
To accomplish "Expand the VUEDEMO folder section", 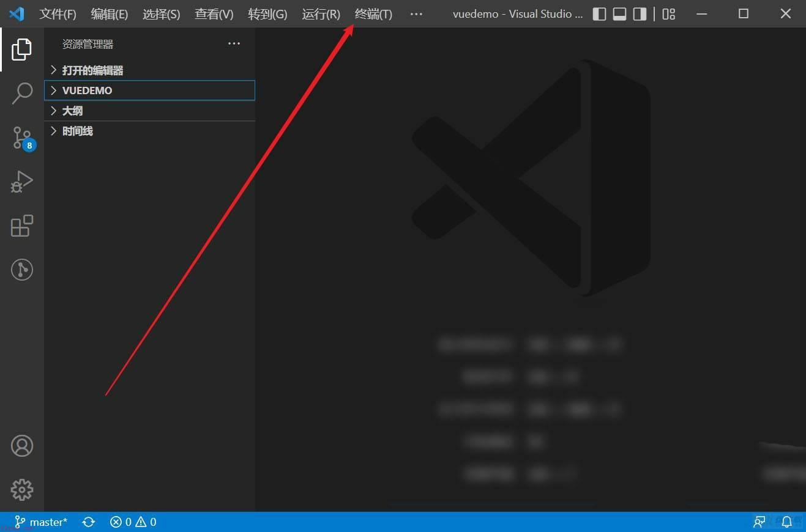I will (150, 91).
